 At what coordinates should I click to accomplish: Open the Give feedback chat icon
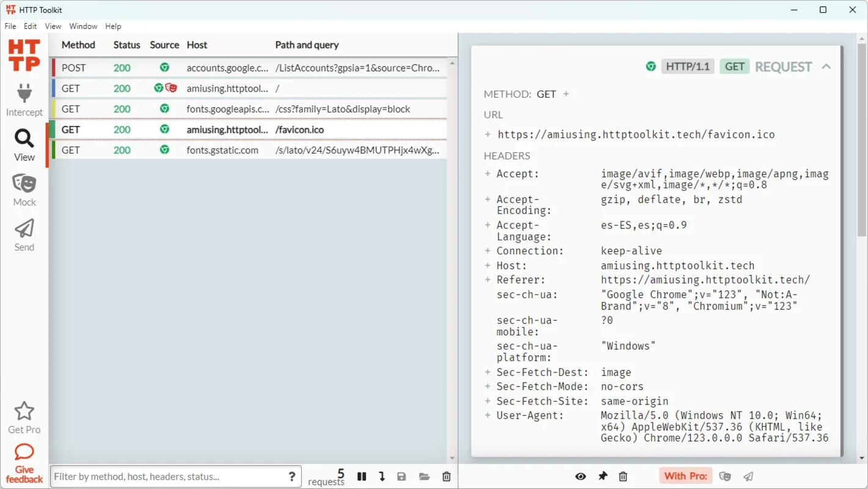click(24, 453)
